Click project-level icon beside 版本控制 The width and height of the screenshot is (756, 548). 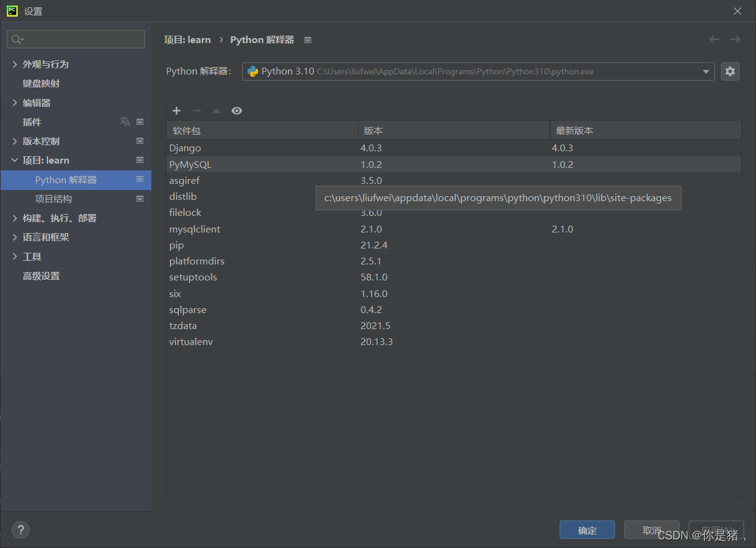140,141
